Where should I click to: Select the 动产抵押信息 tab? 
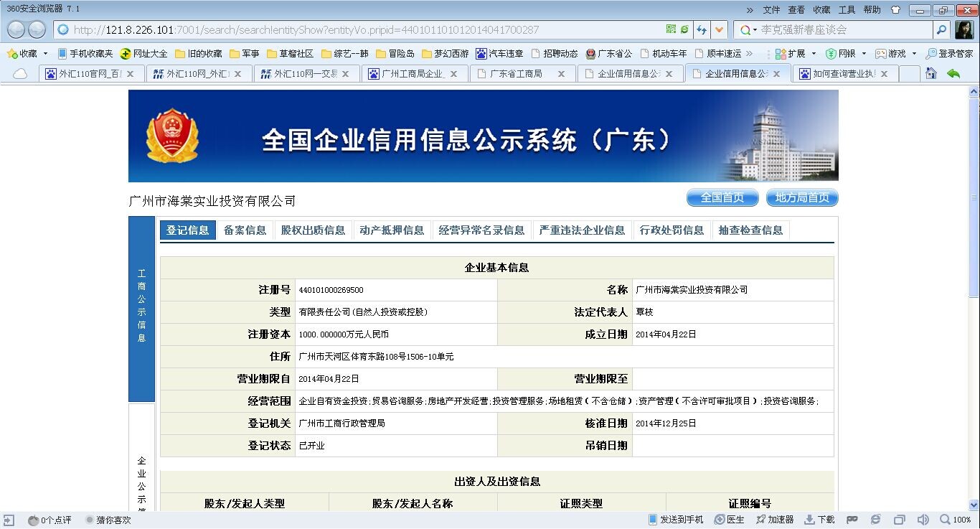coord(392,230)
